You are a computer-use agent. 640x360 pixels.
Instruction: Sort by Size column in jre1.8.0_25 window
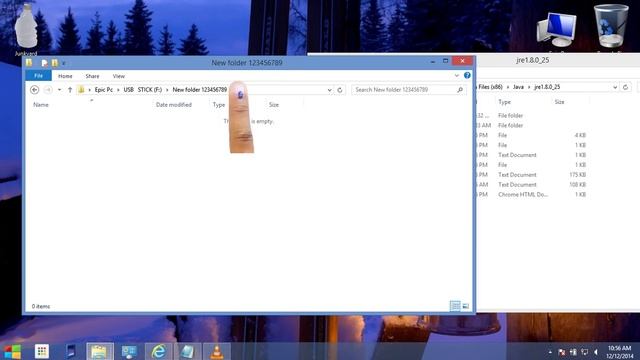click(560, 102)
